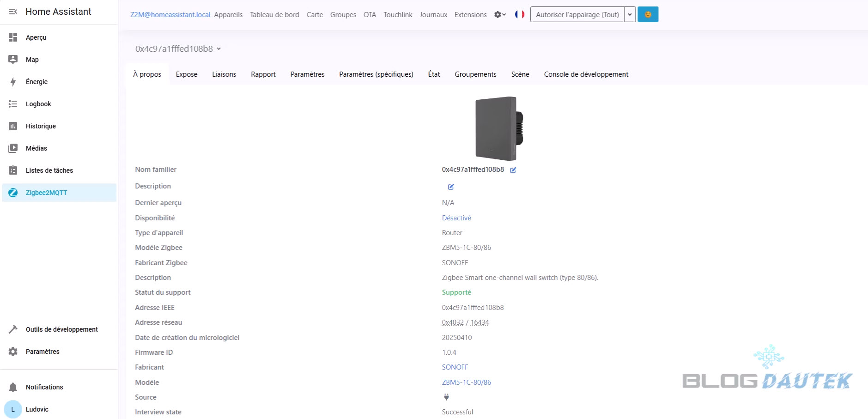Image resolution: width=868 pixels, height=419 pixels.
Task: Open Énergie panel in sidebar
Action: tap(36, 82)
